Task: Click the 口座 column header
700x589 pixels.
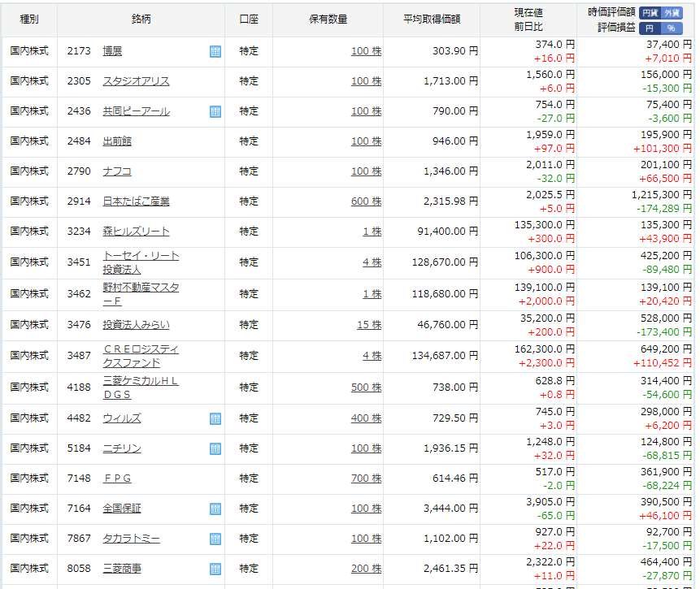Action: tap(249, 19)
